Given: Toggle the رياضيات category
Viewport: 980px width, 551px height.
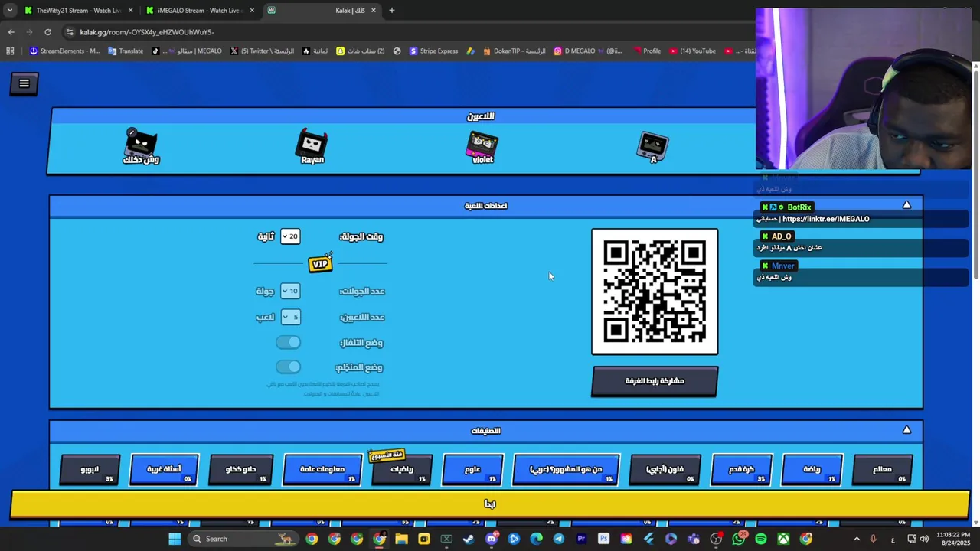Looking at the screenshot, I should tap(402, 470).
